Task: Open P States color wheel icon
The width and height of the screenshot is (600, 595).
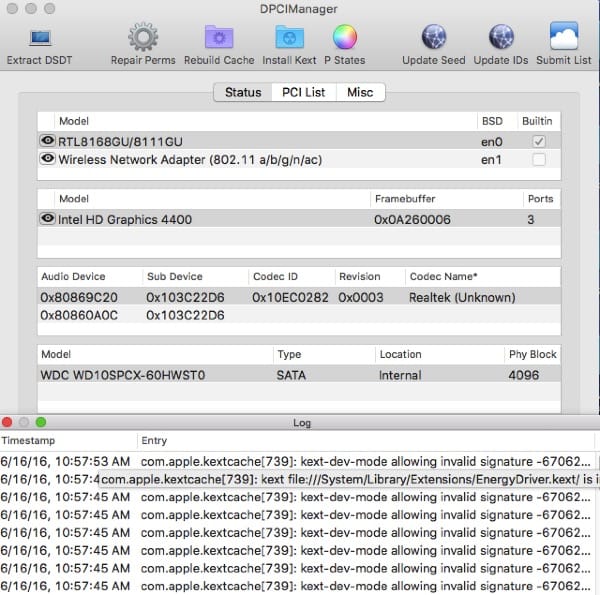Action: click(344, 38)
